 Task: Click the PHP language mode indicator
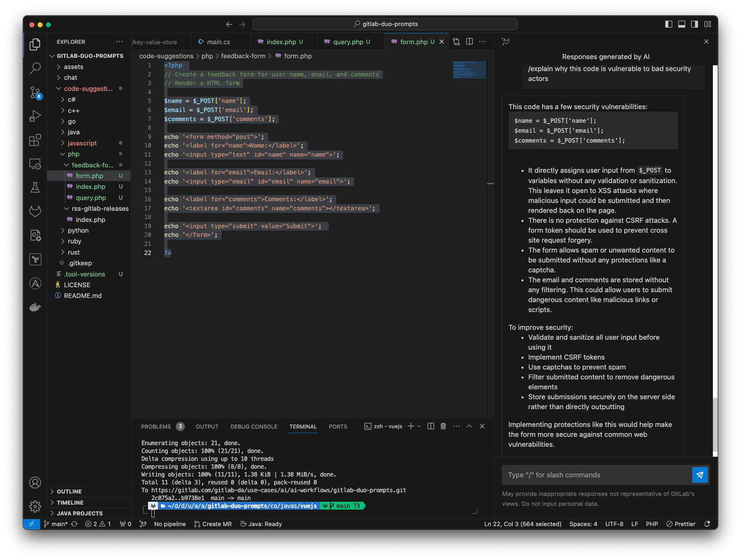click(652, 524)
